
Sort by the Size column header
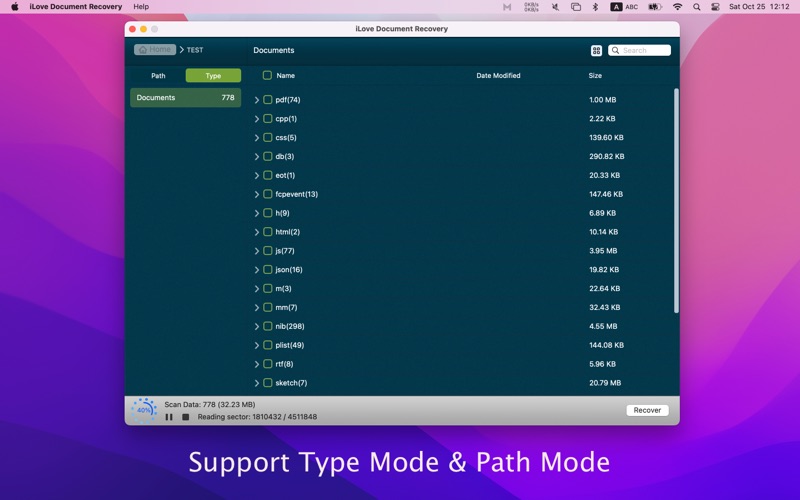click(x=595, y=76)
